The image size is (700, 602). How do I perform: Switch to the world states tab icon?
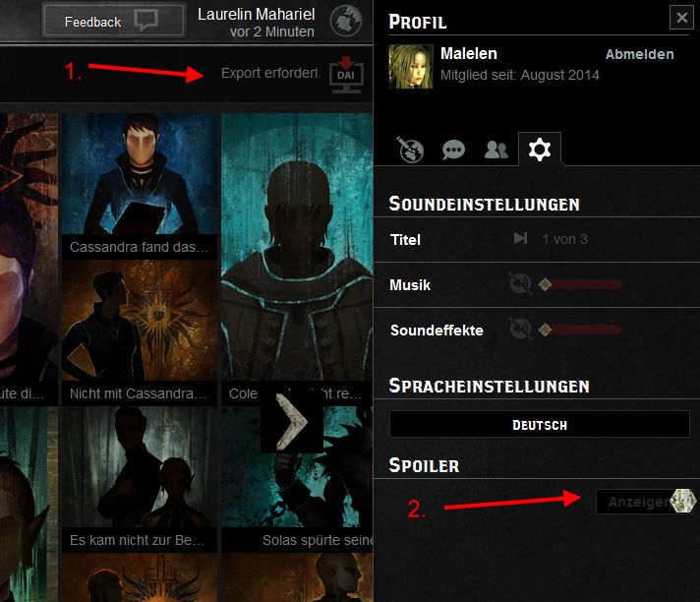(409, 150)
